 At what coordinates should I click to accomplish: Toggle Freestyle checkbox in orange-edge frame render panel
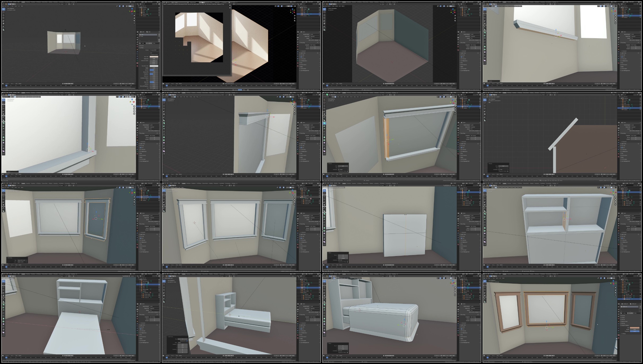(461, 159)
